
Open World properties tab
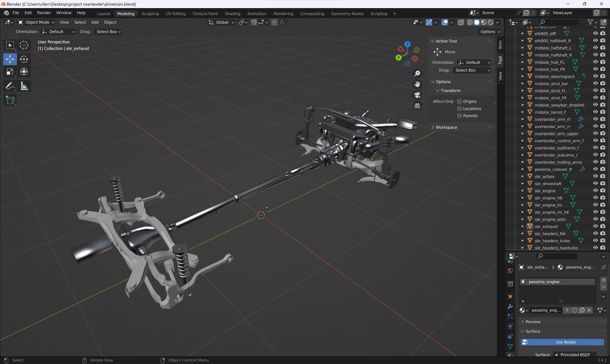coord(510,271)
